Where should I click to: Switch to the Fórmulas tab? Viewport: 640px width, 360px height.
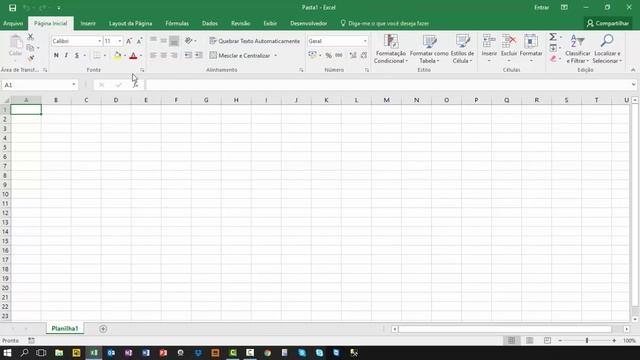[177, 24]
